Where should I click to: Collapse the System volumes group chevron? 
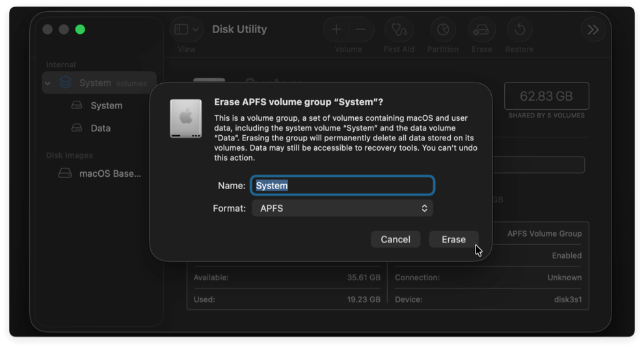click(x=48, y=83)
